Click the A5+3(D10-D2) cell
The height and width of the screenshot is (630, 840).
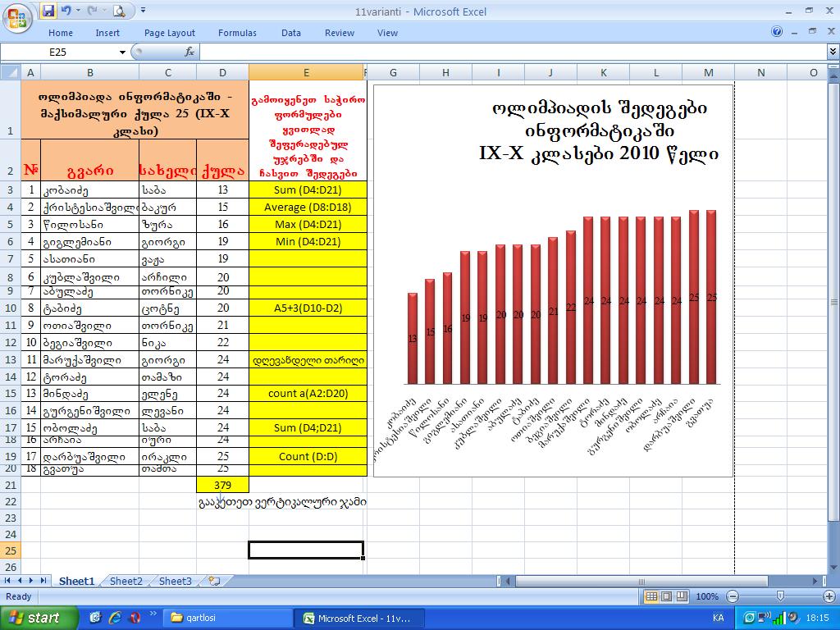click(308, 308)
